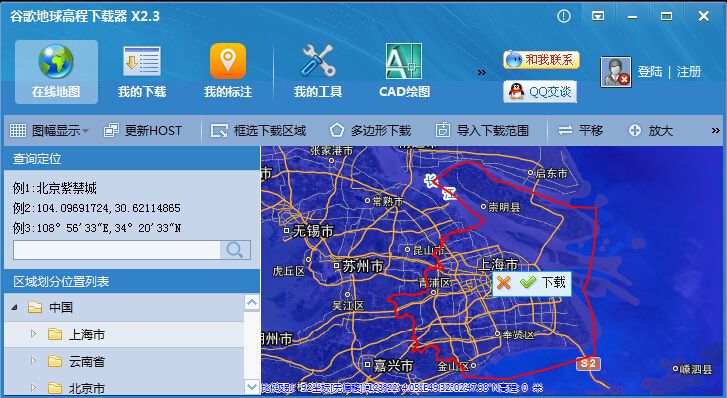Click the location search input field
The image size is (727, 398).
tap(117, 250)
